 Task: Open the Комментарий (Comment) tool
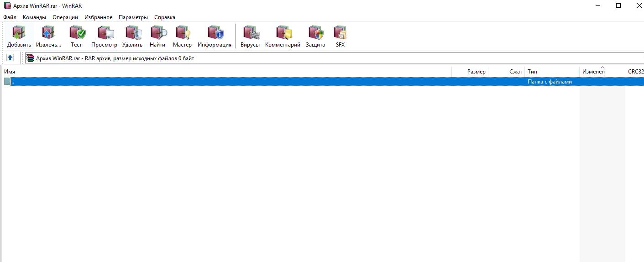[x=283, y=37]
